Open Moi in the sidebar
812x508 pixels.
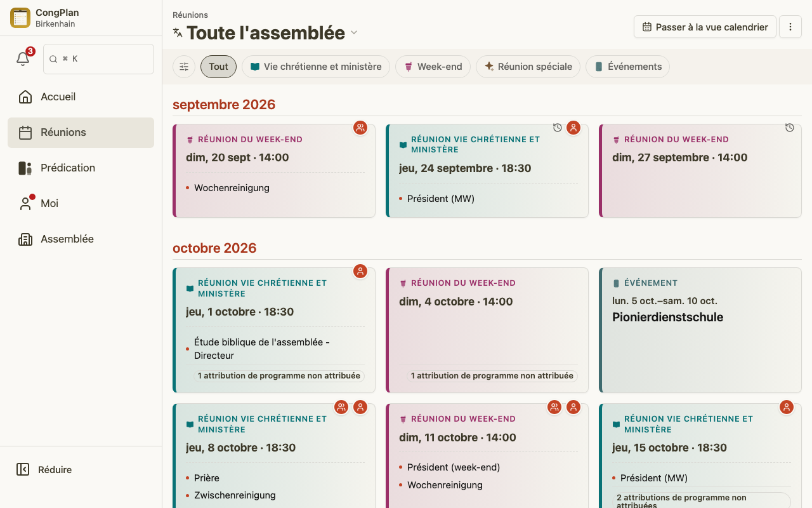click(81, 204)
